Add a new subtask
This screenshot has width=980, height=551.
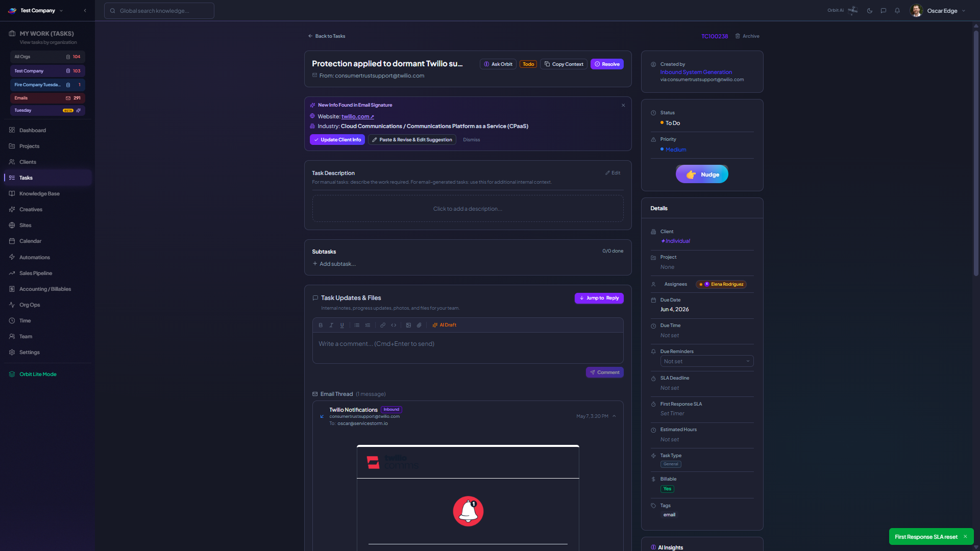(x=334, y=264)
